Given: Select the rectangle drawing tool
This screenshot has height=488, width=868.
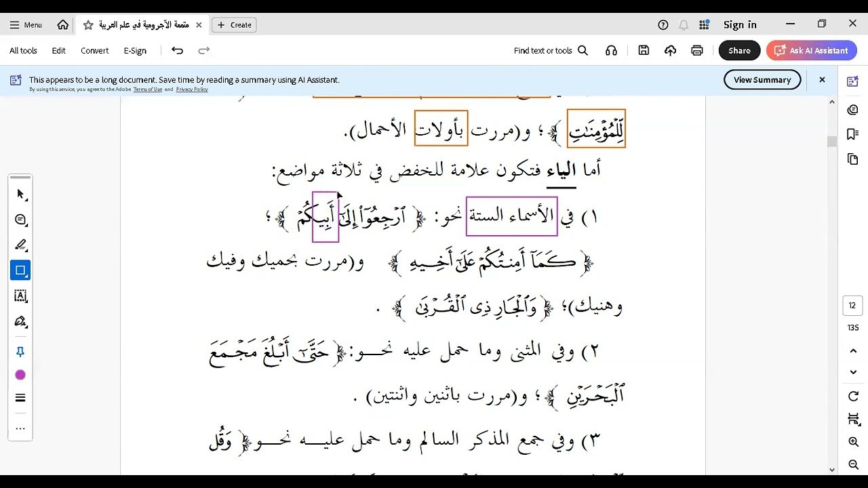Looking at the screenshot, I should 20,270.
